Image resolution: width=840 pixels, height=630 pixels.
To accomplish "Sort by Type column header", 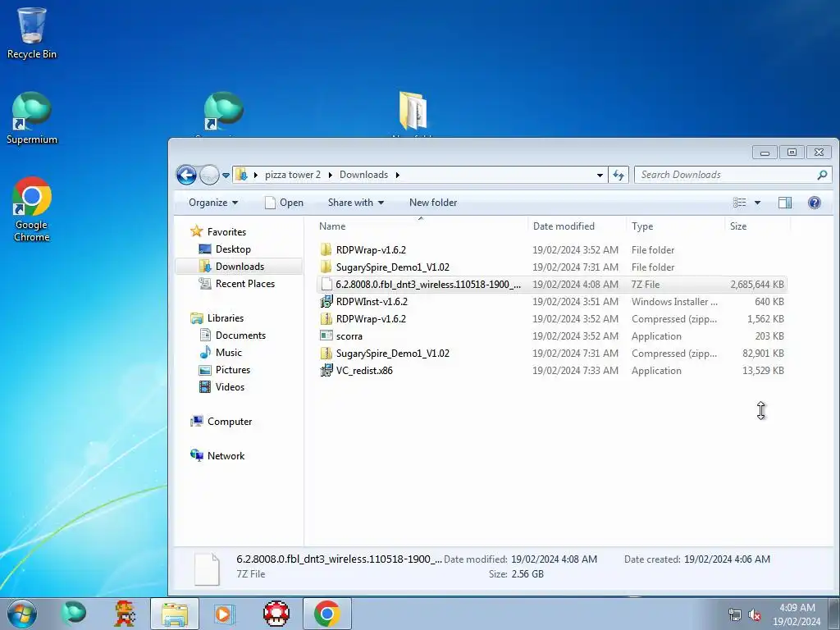I will pos(675,226).
